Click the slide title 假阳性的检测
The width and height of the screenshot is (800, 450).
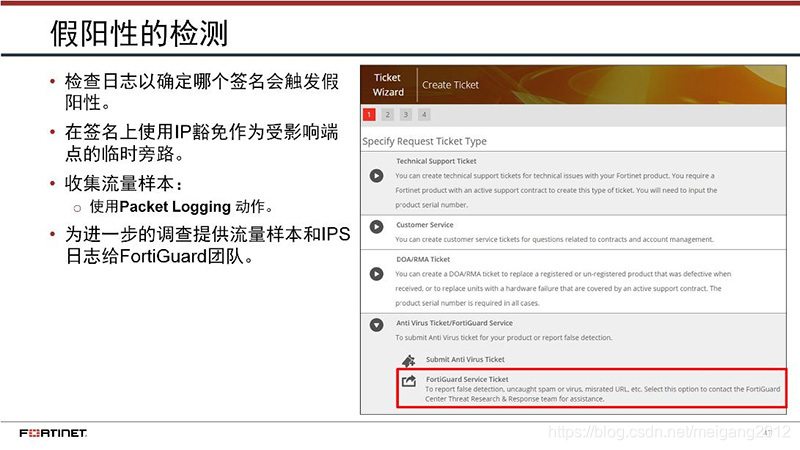(x=139, y=34)
